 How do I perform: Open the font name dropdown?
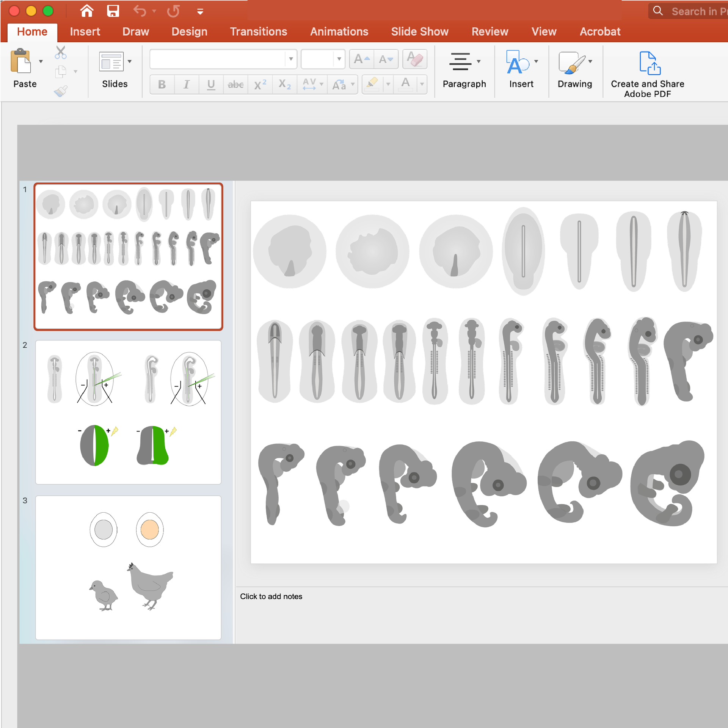pos(291,59)
